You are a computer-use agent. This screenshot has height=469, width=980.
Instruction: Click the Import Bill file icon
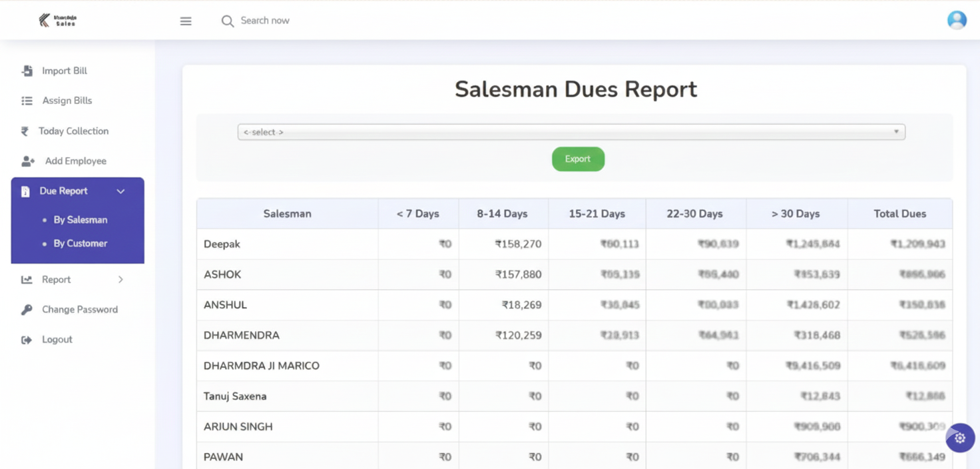[x=27, y=71]
